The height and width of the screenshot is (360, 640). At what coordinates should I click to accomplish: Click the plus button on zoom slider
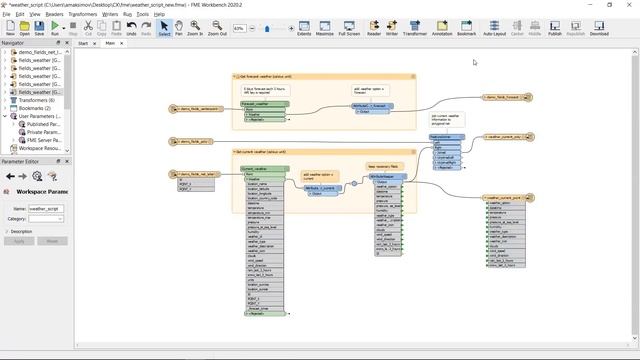point(291,29)
